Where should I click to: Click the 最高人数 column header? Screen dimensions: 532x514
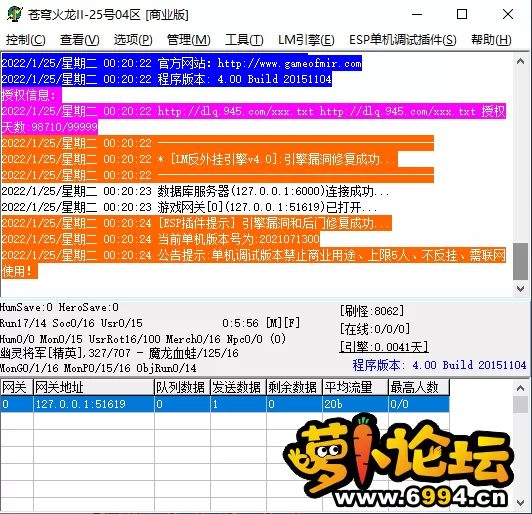click(419, 387)
